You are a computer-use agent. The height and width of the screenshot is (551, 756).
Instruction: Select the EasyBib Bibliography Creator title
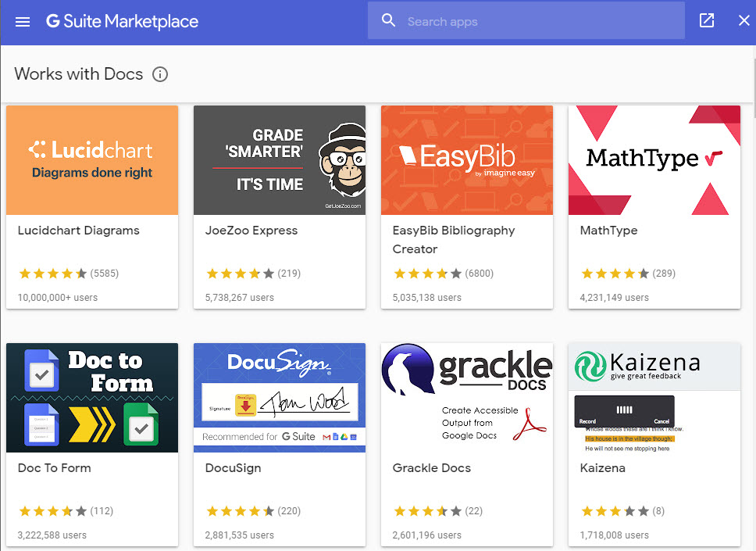454,240
